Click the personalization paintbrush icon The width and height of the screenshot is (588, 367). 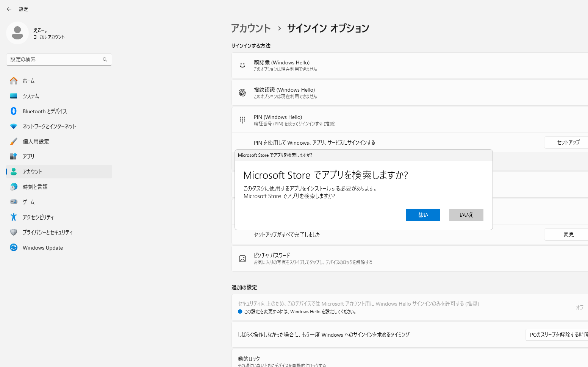click(14, 141)
